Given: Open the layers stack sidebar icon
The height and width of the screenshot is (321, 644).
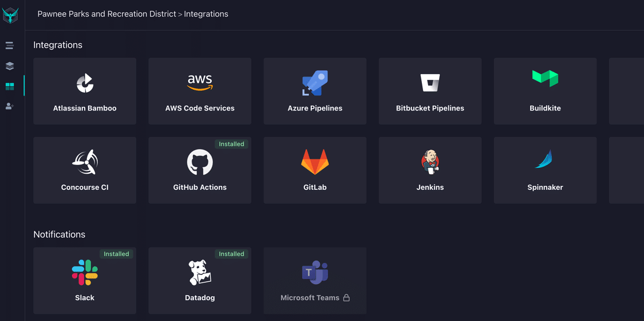Looking at the screenshot, I should point(10,66).
